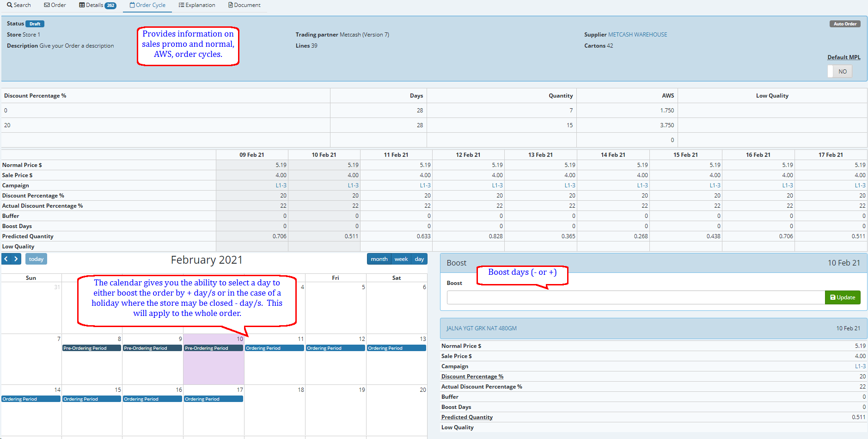Click the Discount Percentage % label in detail panel

tap(472, 377)
